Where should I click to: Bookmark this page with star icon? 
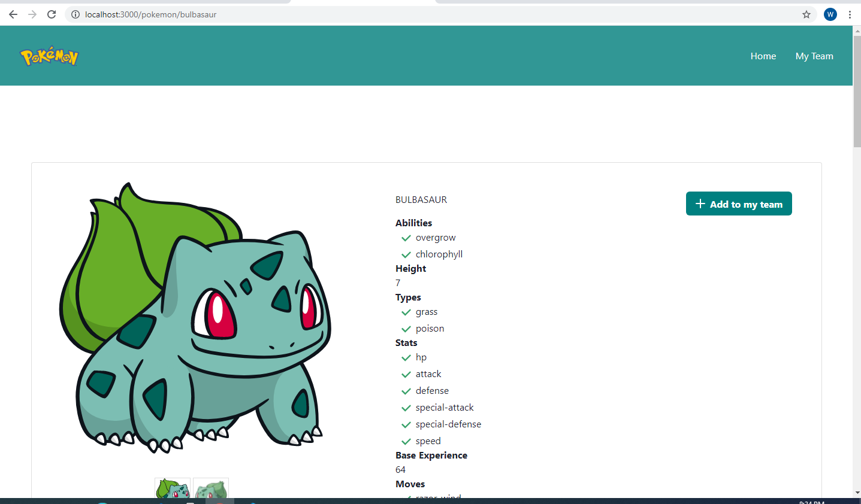[x=806, y=14]
